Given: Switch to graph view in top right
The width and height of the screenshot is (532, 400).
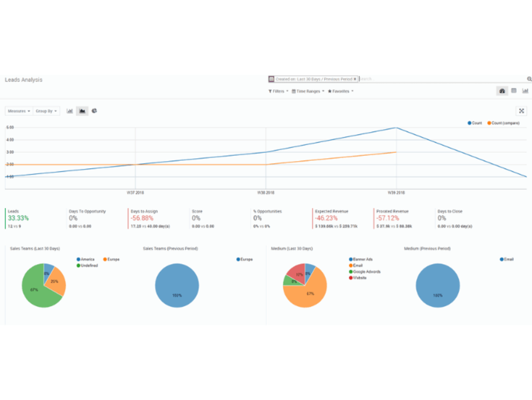Looking at the screenshot, I should coord(525,91).
